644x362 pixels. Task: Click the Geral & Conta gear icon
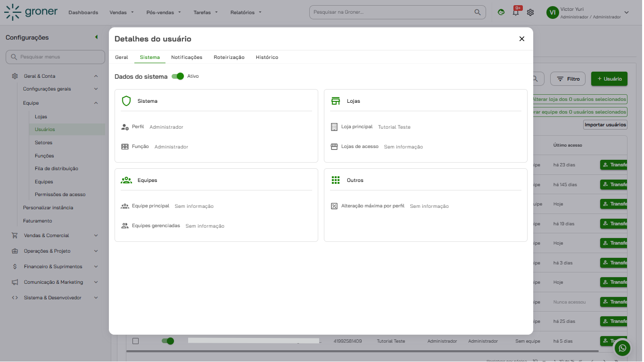tap(15, 76)
